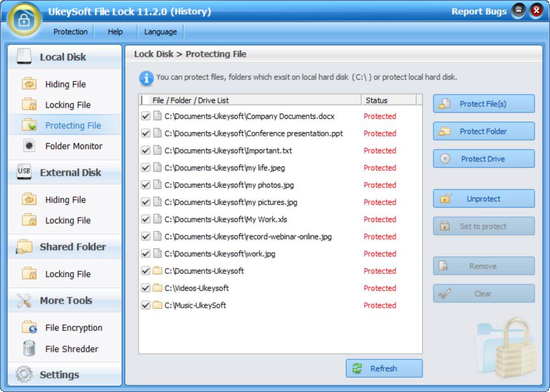Uncheck the Conference presentation.ppt checkbox

click(146, 133)
